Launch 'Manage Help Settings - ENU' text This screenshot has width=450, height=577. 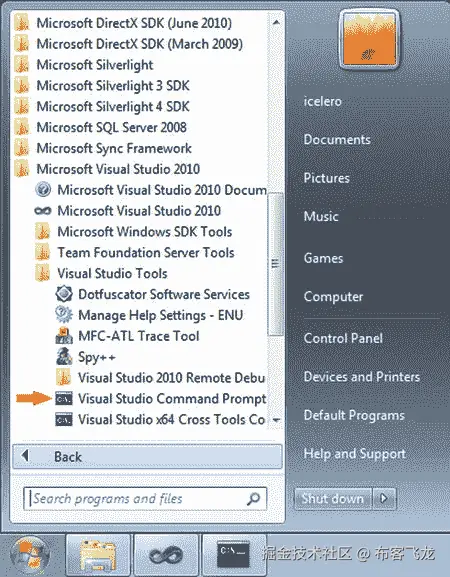pyautogui.click(x=161, y=315)
